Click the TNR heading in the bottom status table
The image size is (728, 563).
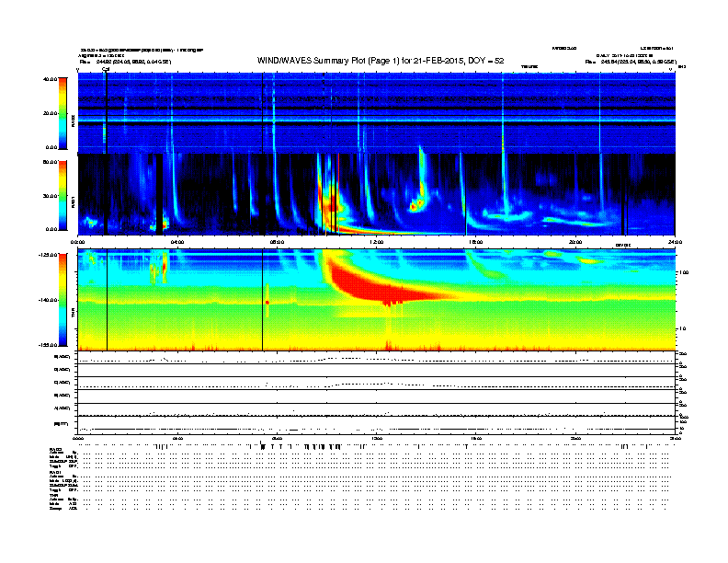point(54,495)
